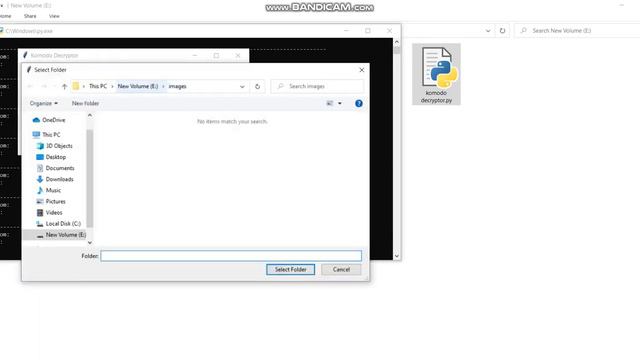Open the View tab in Explorer ribbon

tap(54, 16)
